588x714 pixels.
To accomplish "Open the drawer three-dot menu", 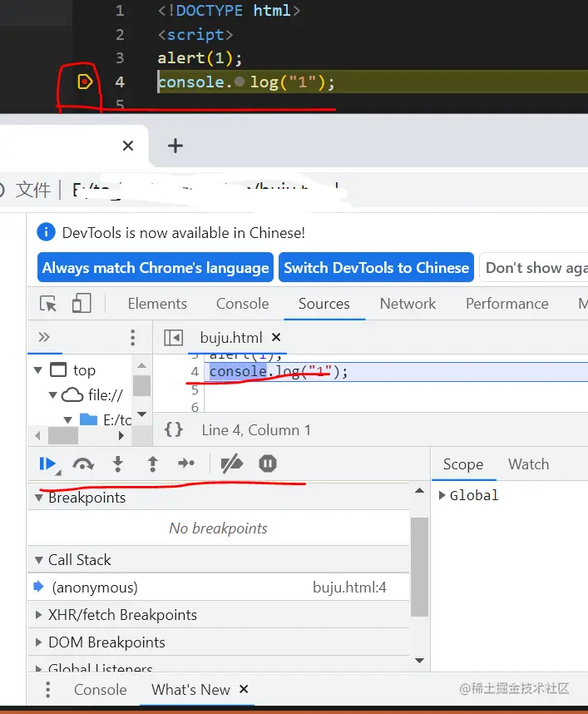I will [x=47, y=689].
